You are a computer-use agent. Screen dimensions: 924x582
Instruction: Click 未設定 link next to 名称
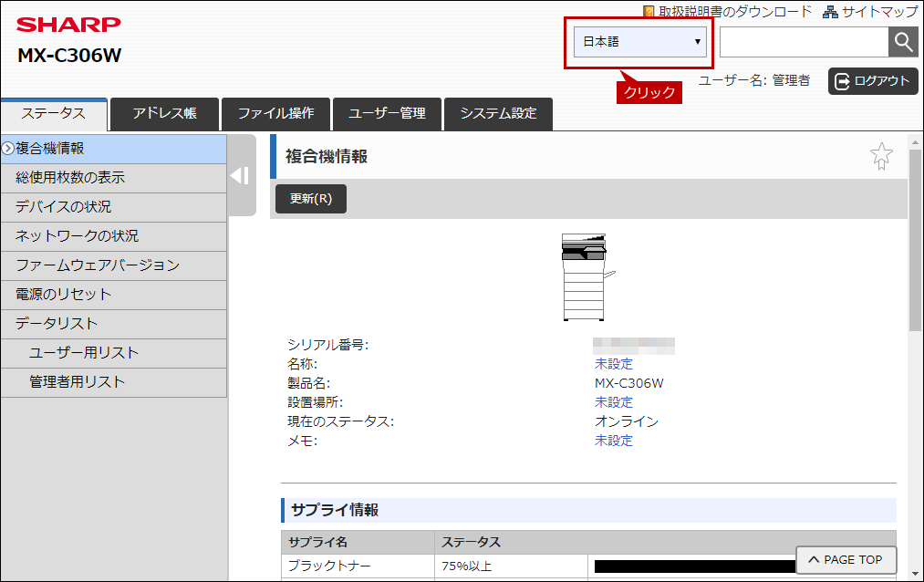(614, 364)
